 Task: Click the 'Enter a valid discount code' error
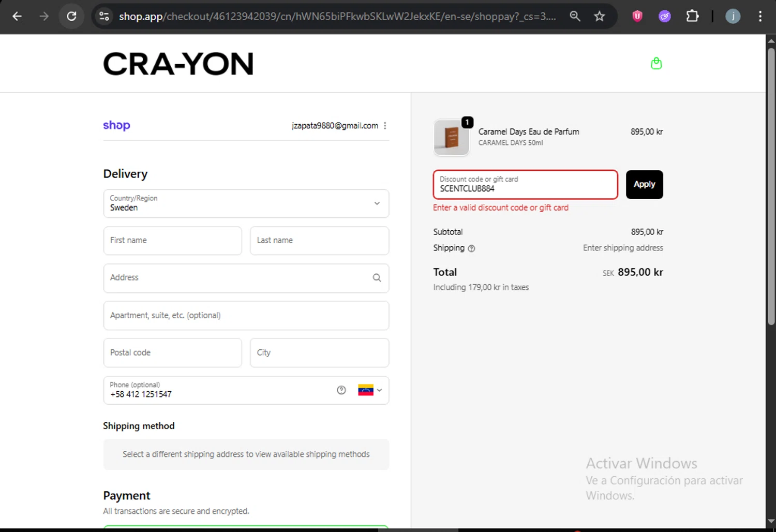pyautogui.click(x=501, y=208)
